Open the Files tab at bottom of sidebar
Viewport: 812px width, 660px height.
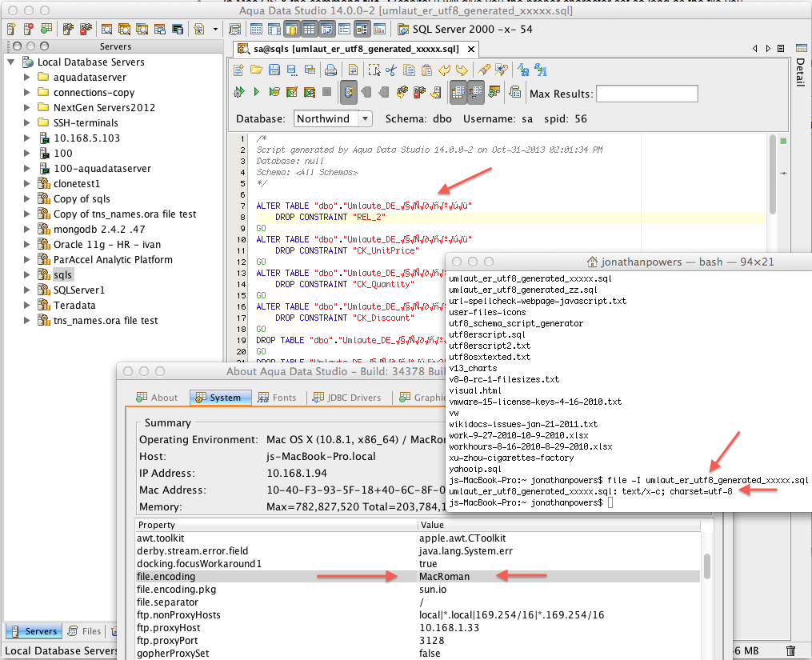[x=85, y=631]
